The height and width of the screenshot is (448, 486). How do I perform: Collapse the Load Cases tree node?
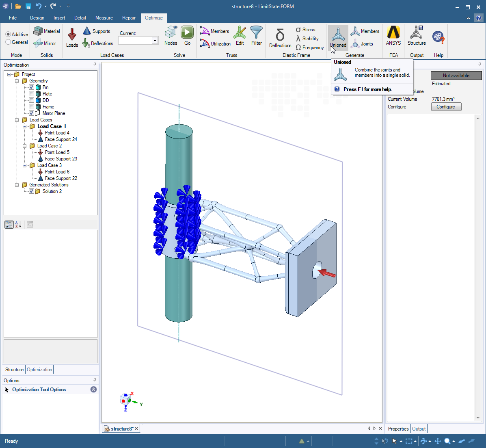coord(17,120)
